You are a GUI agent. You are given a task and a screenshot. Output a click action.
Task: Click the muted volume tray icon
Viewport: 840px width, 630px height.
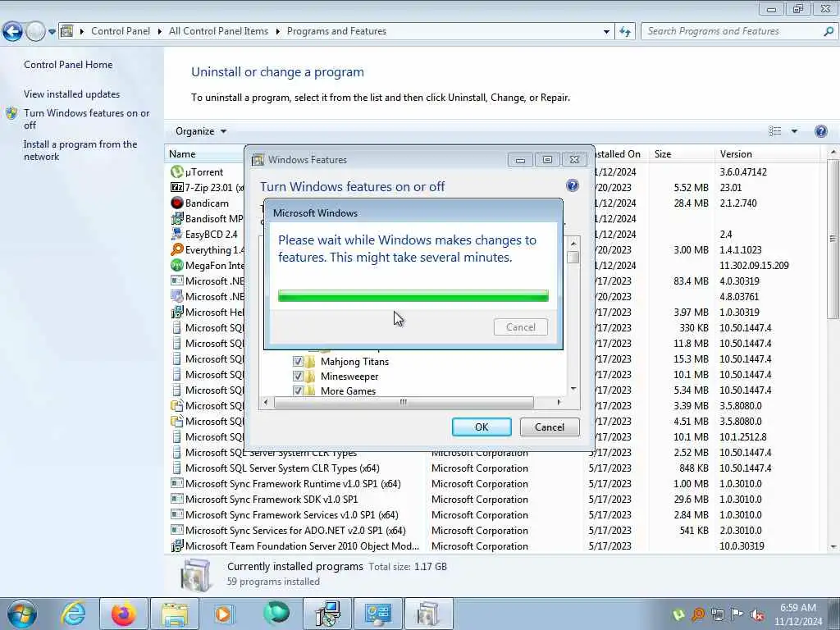point(757,614)
